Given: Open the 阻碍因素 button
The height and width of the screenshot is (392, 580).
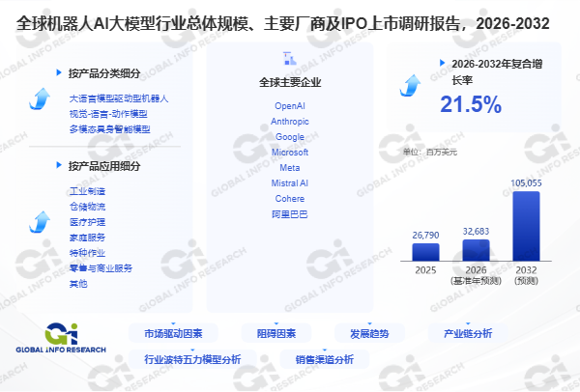Looking at the screenshot, I should [276, 334].
